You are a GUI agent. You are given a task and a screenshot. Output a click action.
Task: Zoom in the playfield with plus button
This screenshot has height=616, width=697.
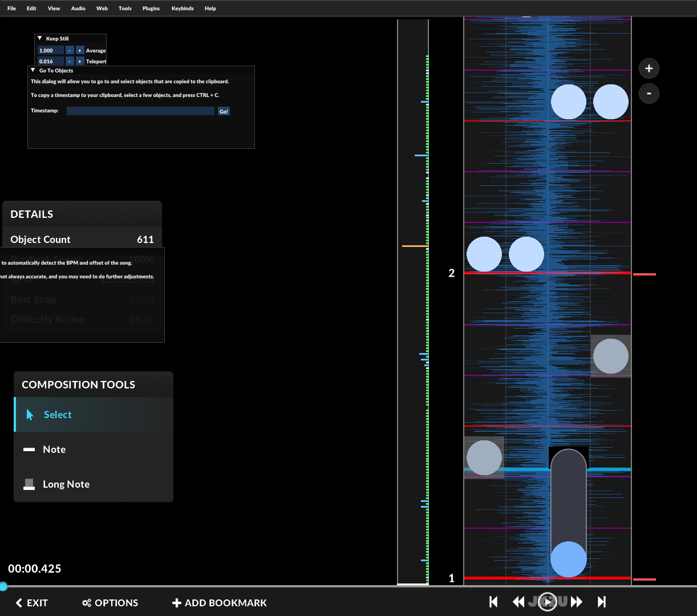pos(649,69)
